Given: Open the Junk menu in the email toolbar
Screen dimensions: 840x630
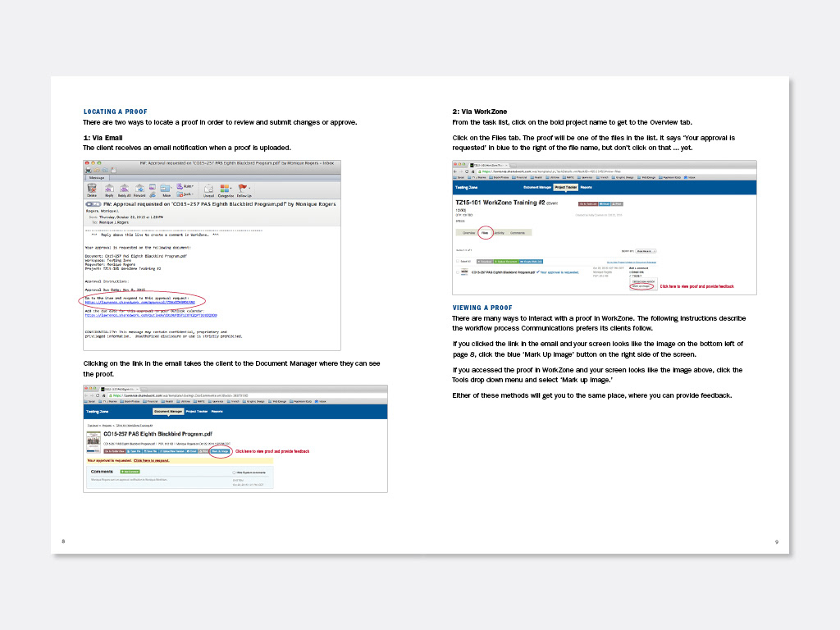Looking at the screenshot, I should tap(185, 194).
